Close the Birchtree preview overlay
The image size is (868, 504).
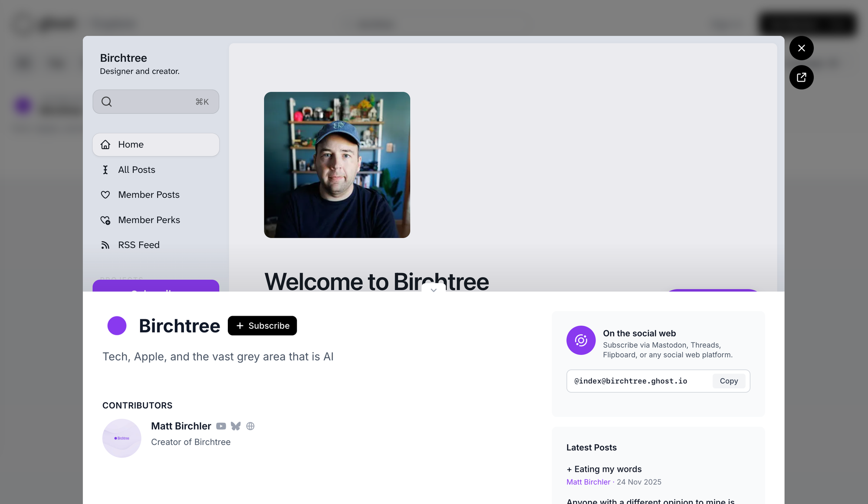click(x=801, y=48)
